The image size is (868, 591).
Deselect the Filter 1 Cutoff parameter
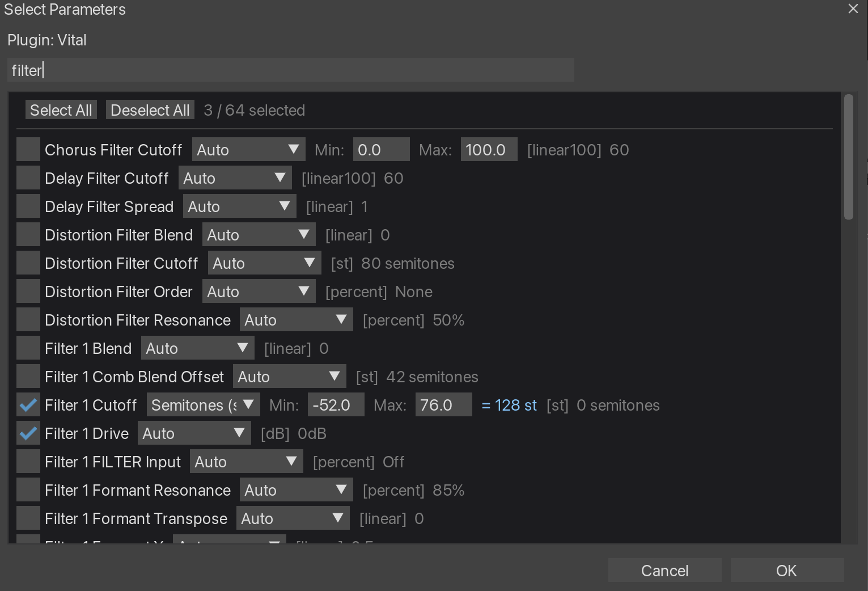pos(28,404)
